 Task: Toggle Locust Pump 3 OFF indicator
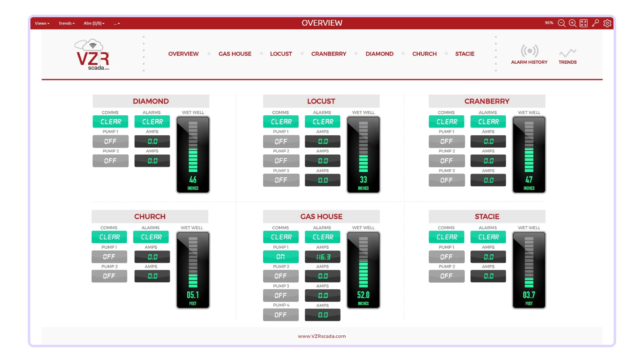pos(281,180)
